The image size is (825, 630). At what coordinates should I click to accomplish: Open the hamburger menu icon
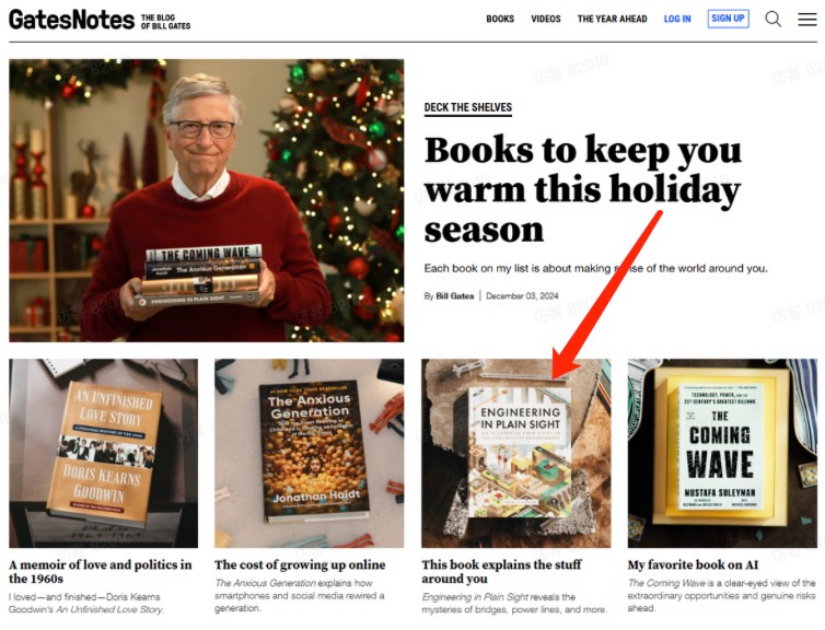[807, 19]
